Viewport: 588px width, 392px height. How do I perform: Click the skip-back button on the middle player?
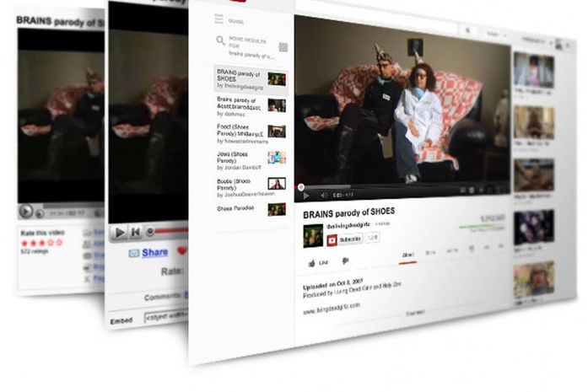click(135, 232)
